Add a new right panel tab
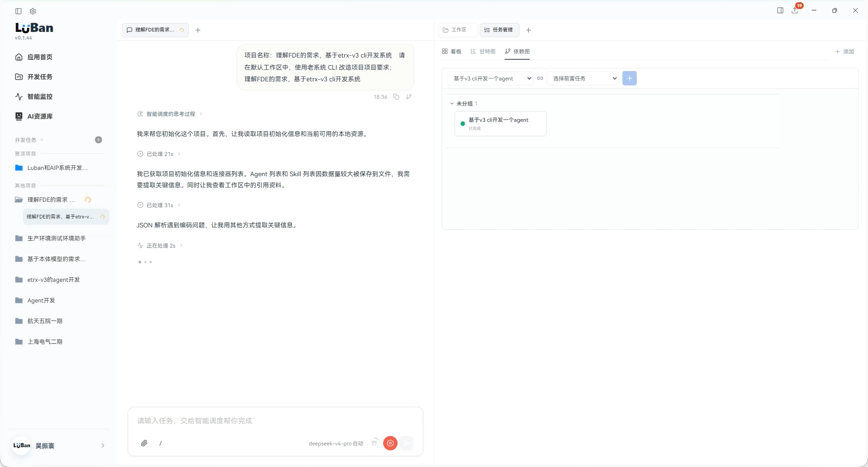The height and width of the screenshot is (467, 868). point(528,30)
